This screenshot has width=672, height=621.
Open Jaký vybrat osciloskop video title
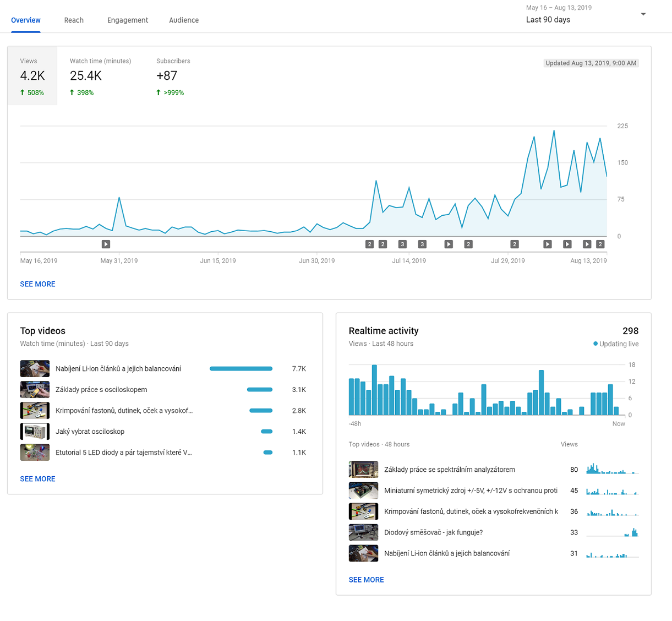[90, 432]
